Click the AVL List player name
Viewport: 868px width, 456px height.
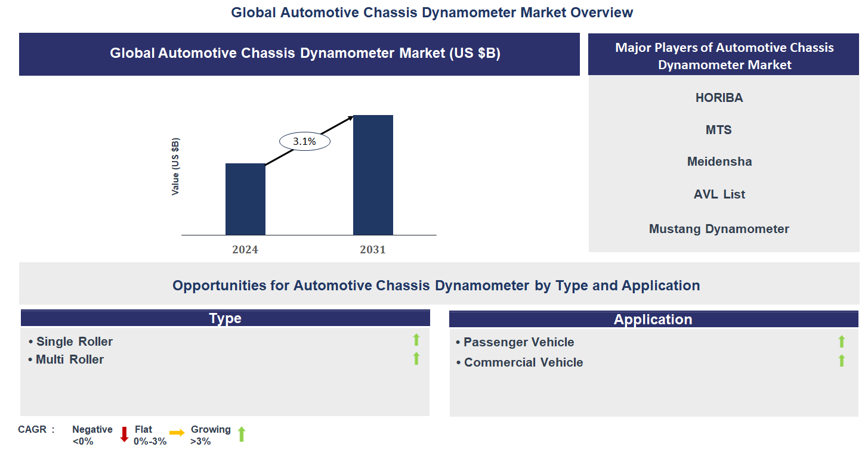[x=719, y=194]
